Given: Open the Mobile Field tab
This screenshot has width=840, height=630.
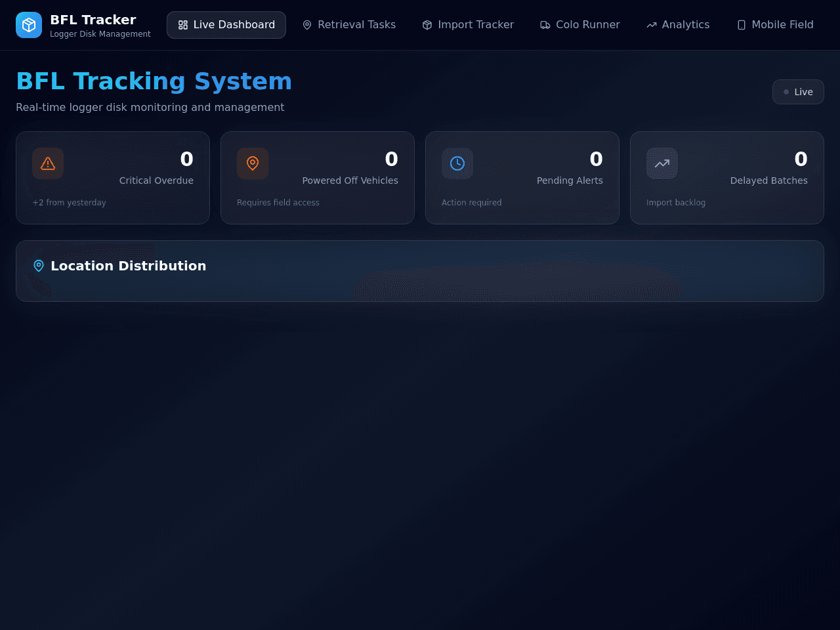Looking at the screenshot, I should click(x=775, y=25).
